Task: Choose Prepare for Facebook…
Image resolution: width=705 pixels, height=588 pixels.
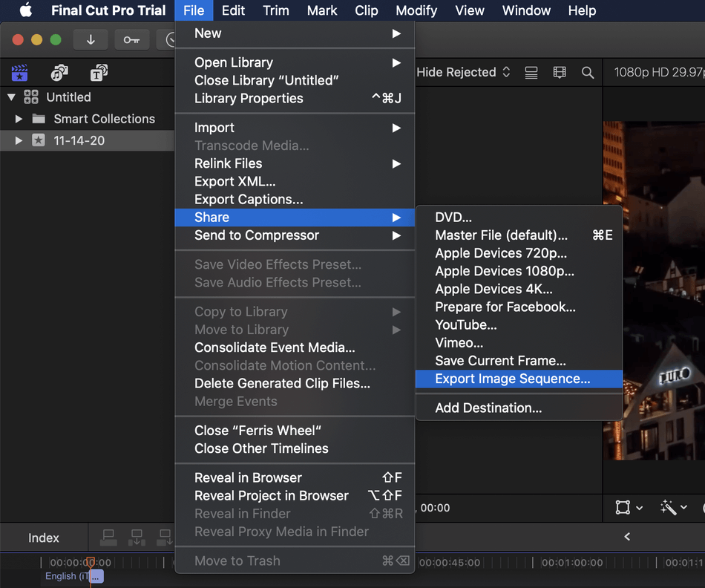Action: [519, 307]
